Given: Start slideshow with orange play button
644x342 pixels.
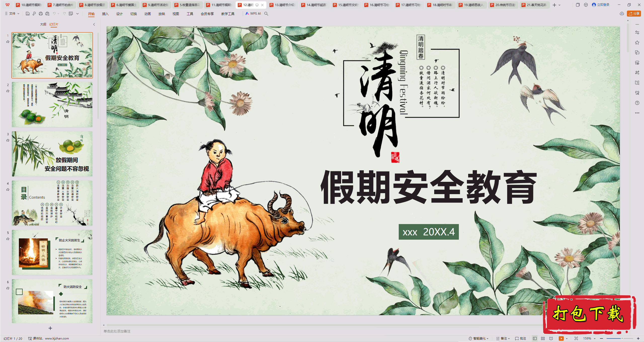Looking at the screenshot, I should coord(561,338).
